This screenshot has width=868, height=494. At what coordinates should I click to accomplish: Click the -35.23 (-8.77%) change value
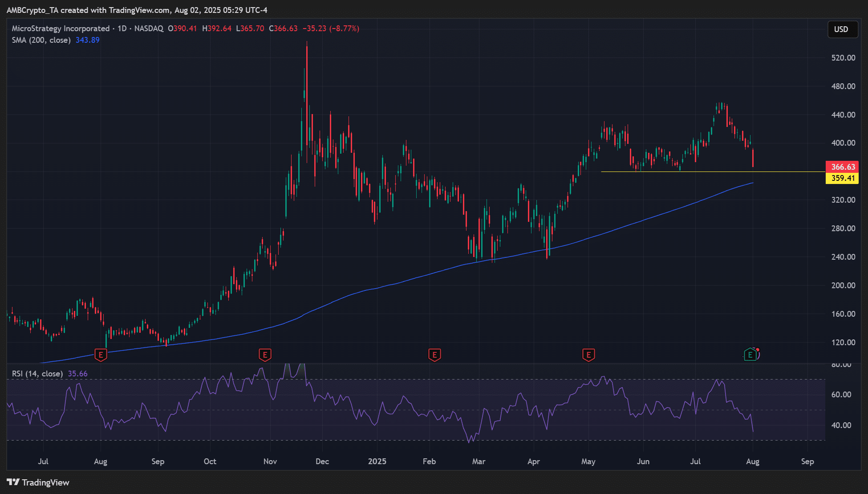click(x=331, y=29)
